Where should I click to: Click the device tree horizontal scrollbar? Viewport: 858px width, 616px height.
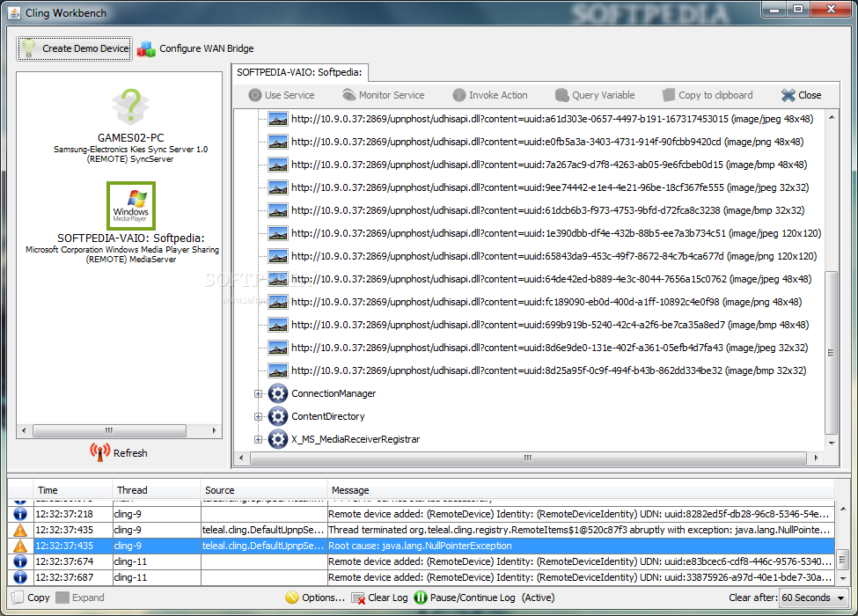pyautogui.click(x=527, y=458)
